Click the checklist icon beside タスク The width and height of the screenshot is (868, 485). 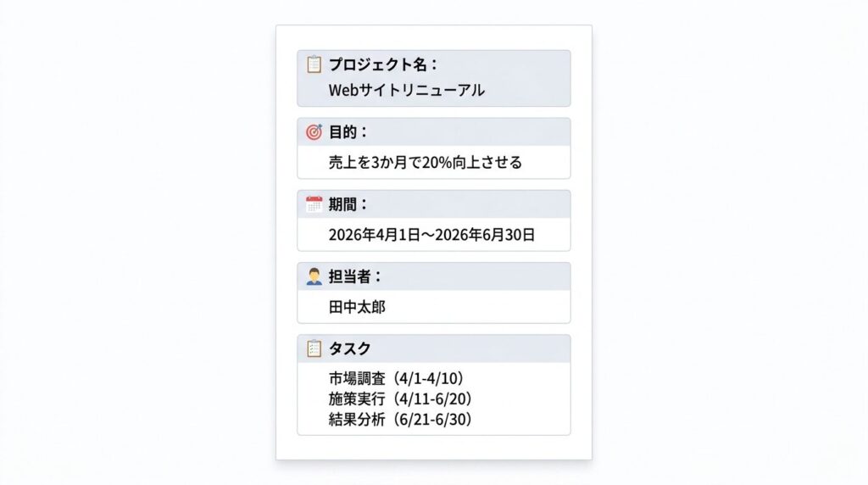[x=314, y=348]
